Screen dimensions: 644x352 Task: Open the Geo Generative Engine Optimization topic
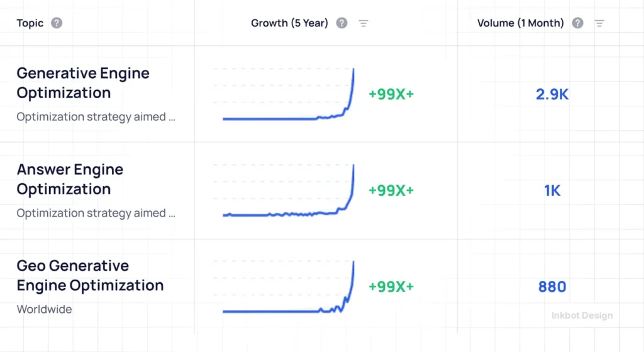tap(90, 275)
